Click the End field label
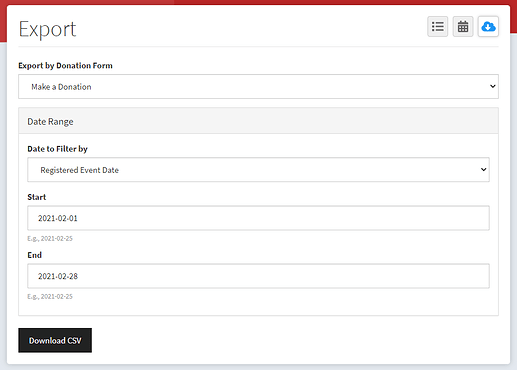 tap(35, 255)
